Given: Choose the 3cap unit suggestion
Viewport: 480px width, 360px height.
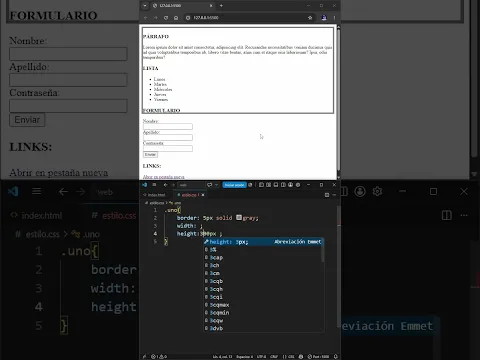Looking at the screenshot, I should pyautogui.click(x=263, y=258).
